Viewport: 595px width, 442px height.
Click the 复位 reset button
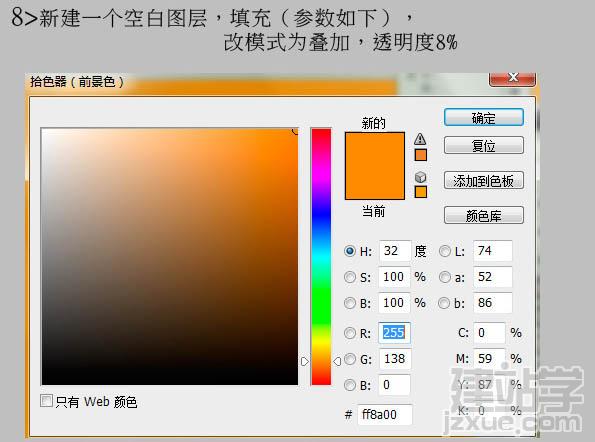[x=484, y=146]
